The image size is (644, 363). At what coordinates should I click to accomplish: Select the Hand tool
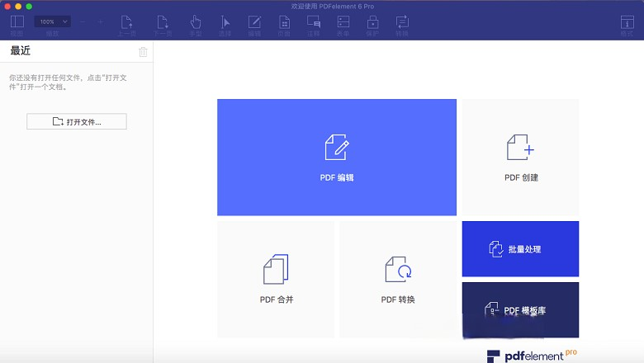196,21
